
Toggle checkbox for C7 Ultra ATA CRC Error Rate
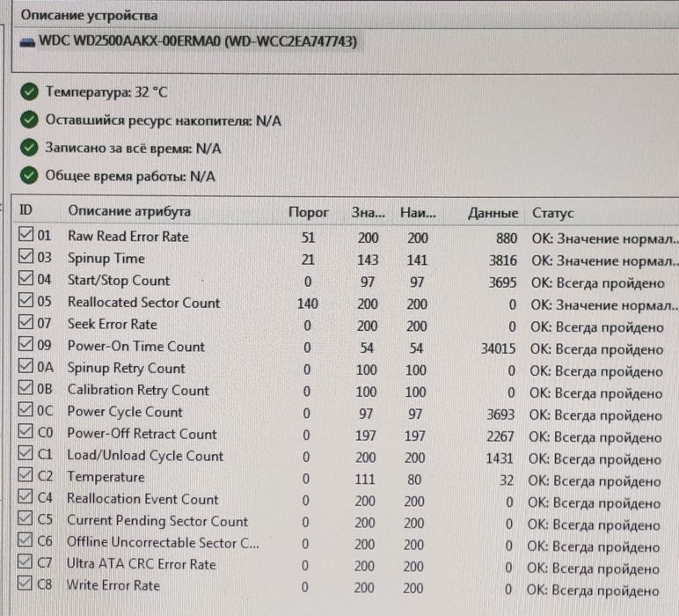(25, 561)
